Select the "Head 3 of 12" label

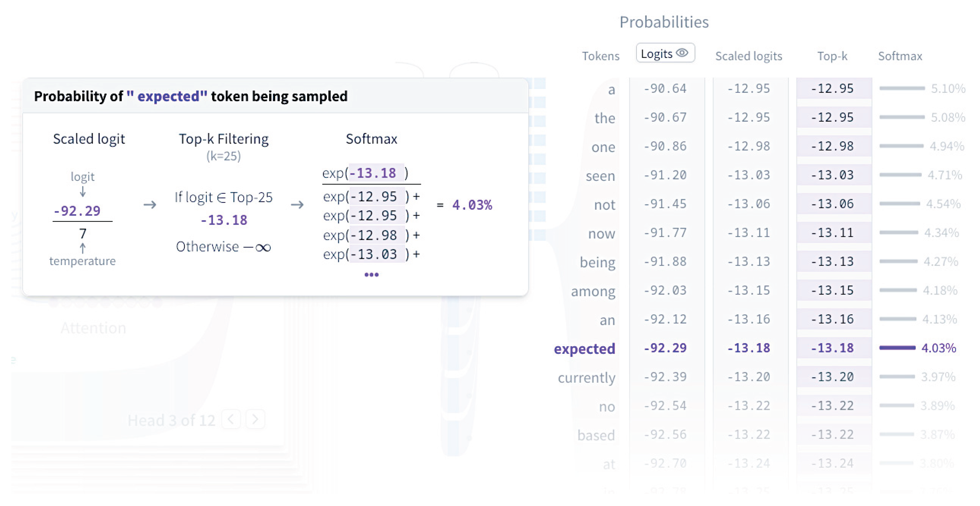(171, 420)
